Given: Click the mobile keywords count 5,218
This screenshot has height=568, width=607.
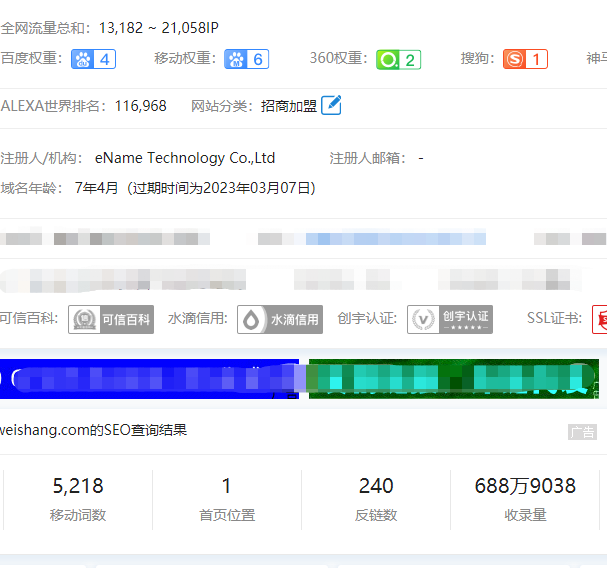Looking at the screenshot, I should [x=78, y=486].
